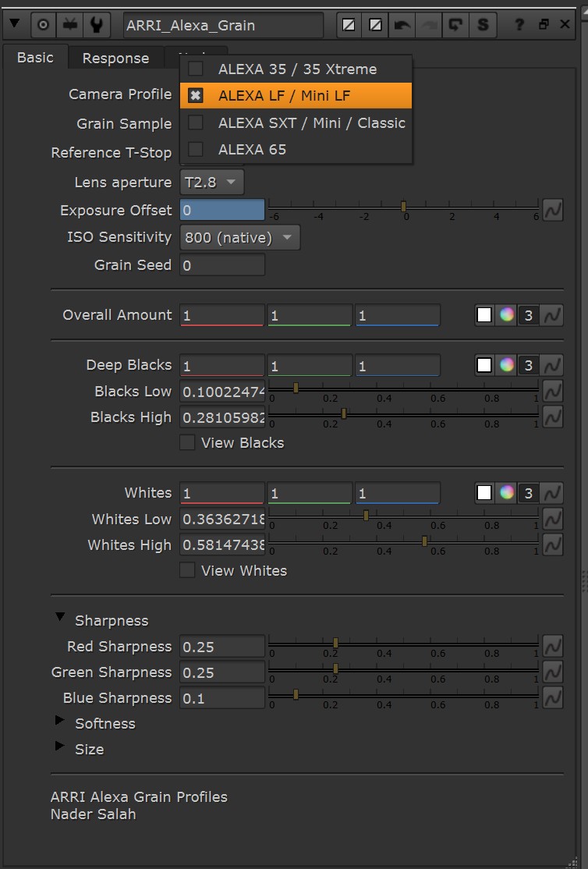Click the Deep Blacks channel count 3 button

click(528, 365)
